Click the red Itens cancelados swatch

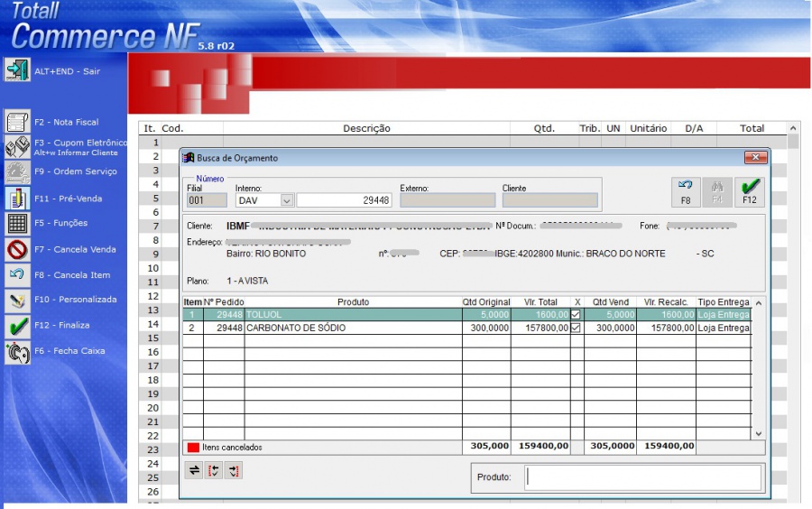pyautogui.click(x=192, y=447)
